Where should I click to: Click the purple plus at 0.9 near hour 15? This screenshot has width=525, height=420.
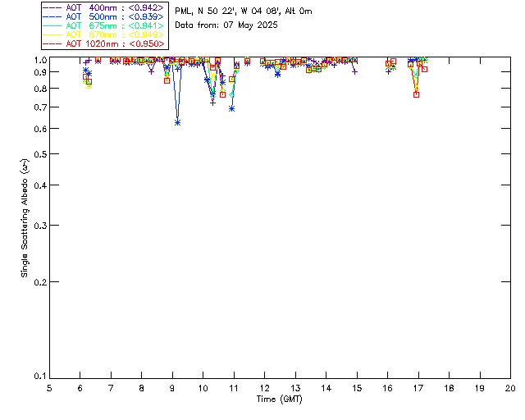click(x=355, y=71)
